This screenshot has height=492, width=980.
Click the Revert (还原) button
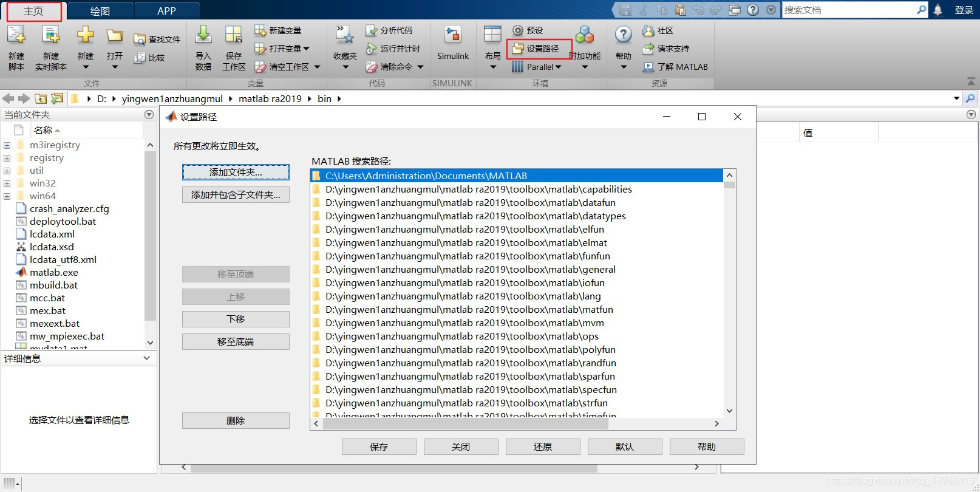point(543,447)
